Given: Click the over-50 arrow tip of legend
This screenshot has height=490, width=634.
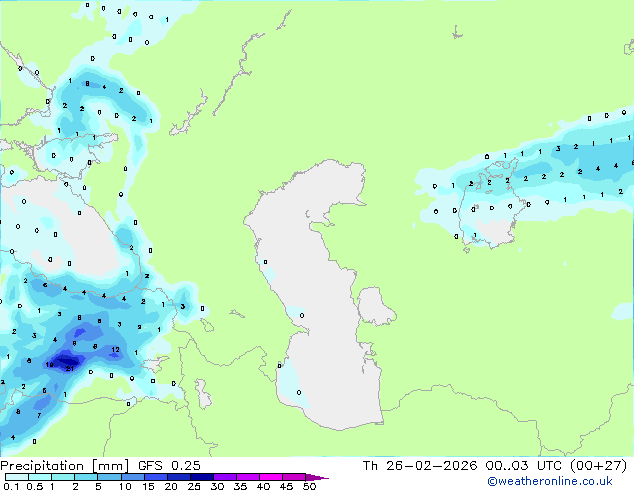Looking at the screenshot, I should [317, 477].
